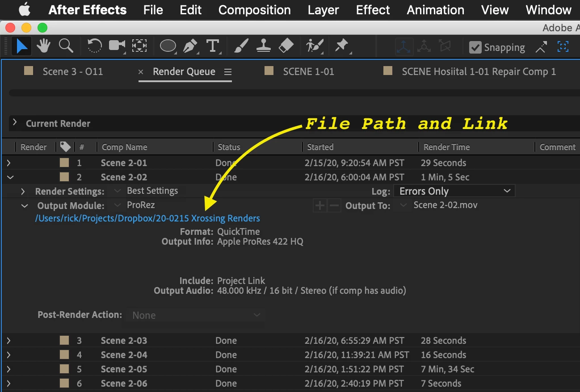The width and height of the screenshot is (580, 392).
Task: Open the Log Errors Only dropdown
Action: click(454, 191)
